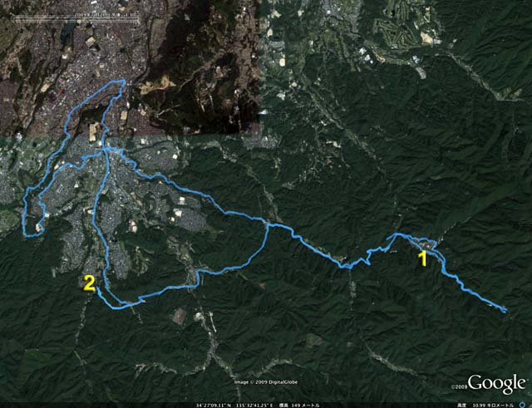Click the imagery date label above slider
The width and height of the screenshot is (532, 408).
[105, 15]
